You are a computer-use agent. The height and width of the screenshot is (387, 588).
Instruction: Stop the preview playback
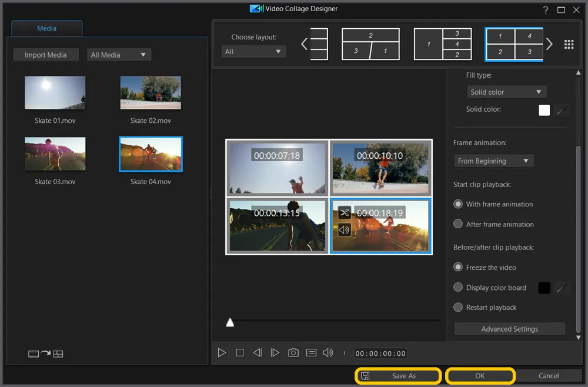(240, 353)
